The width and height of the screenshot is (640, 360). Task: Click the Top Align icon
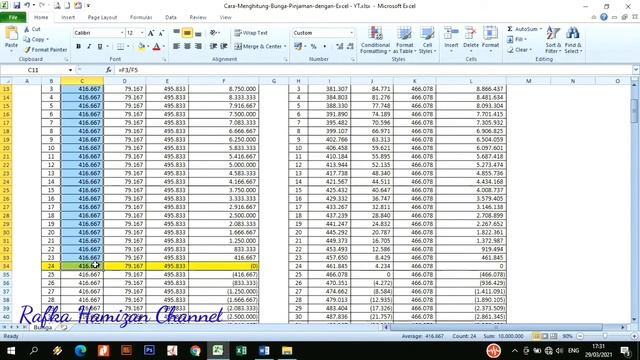(176, 33)
